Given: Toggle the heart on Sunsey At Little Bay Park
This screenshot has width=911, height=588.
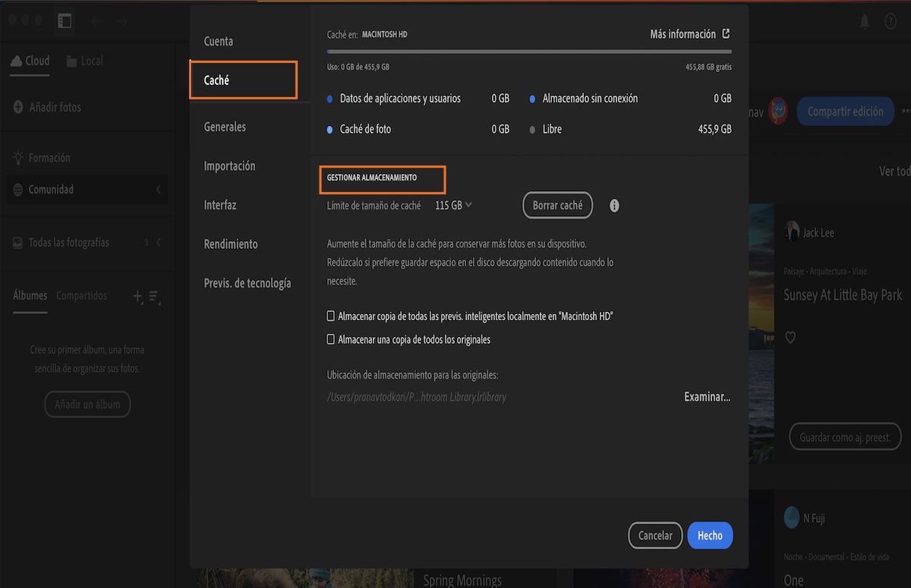Looking at the screenshot, I should 790,337.
